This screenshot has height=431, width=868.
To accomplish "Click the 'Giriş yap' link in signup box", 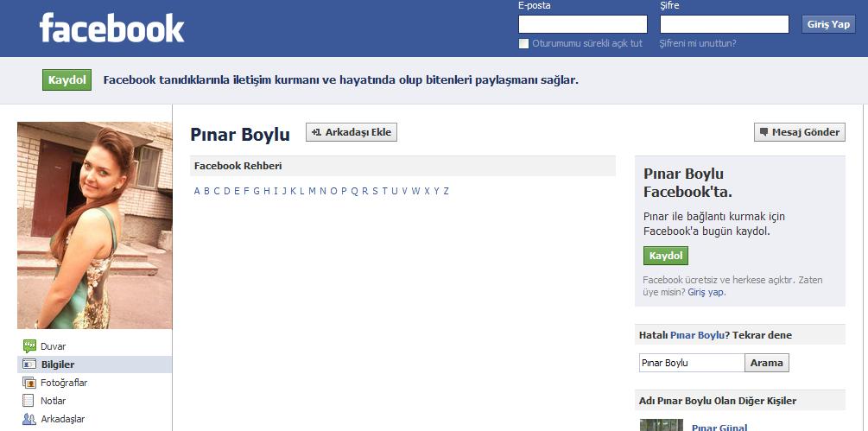I will tap(706, 292).
